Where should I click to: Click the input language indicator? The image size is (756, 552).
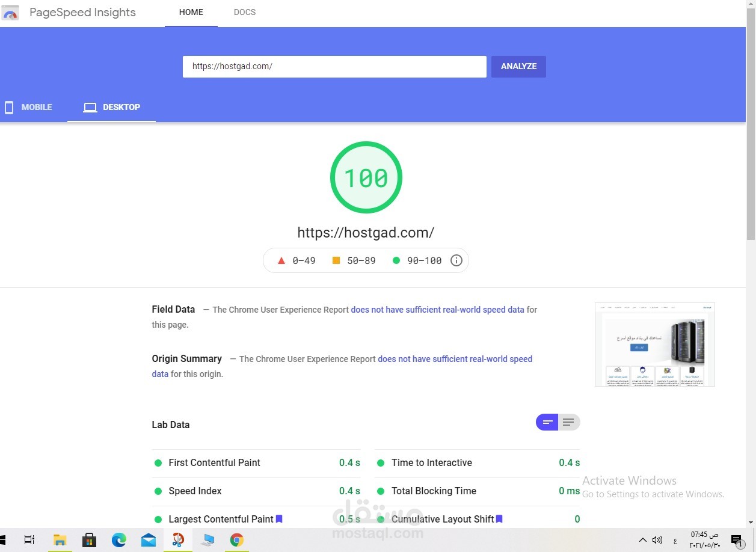click(675, 540)
